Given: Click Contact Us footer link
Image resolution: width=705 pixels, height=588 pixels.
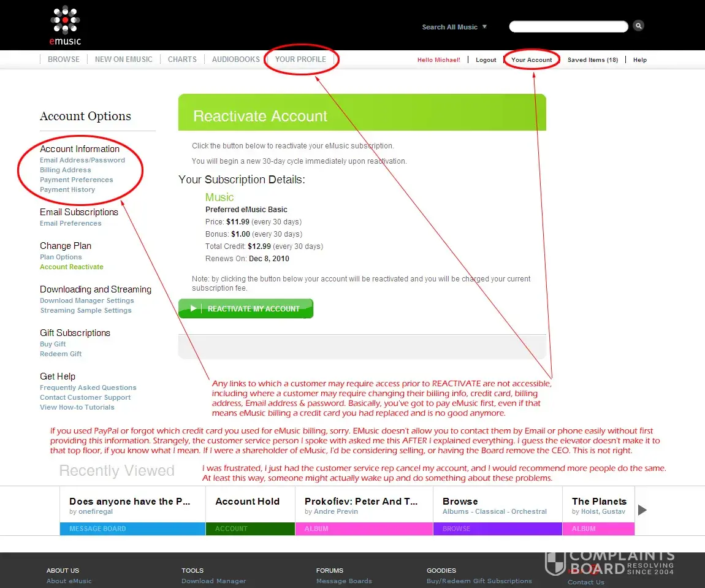Looking at the screenshot, I should 586,582.
